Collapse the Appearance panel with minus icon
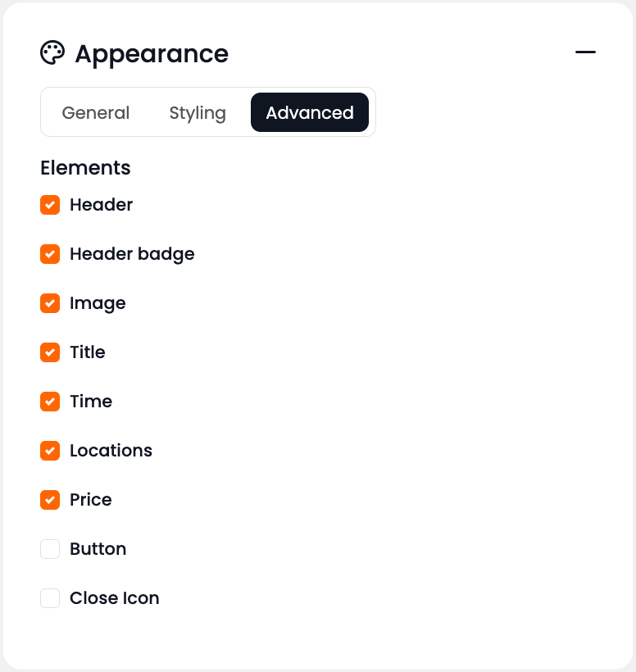 [585, 52]
